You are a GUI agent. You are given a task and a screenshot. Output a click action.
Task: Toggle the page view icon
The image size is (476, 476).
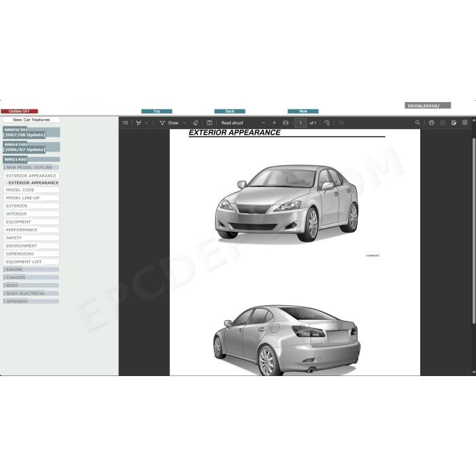(x=209, y=122)
